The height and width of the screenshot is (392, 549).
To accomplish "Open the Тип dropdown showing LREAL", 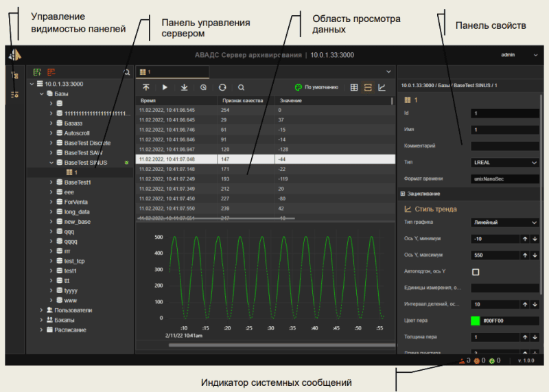I will [x=505, y=163].
